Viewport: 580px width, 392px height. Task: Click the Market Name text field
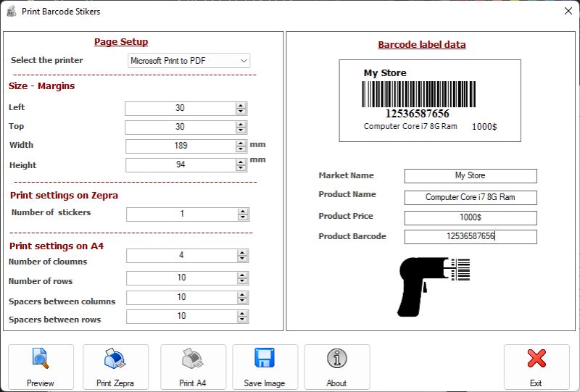click(471, 176)
